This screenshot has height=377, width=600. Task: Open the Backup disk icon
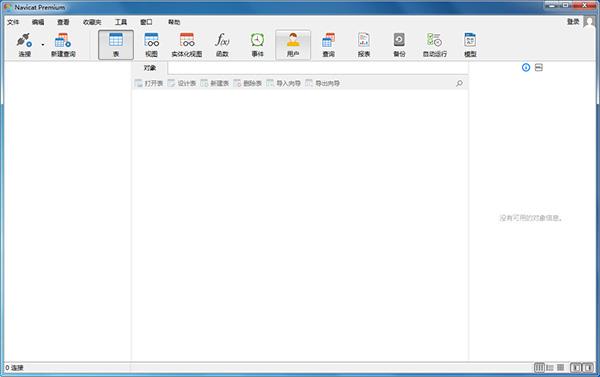point(399,45)
